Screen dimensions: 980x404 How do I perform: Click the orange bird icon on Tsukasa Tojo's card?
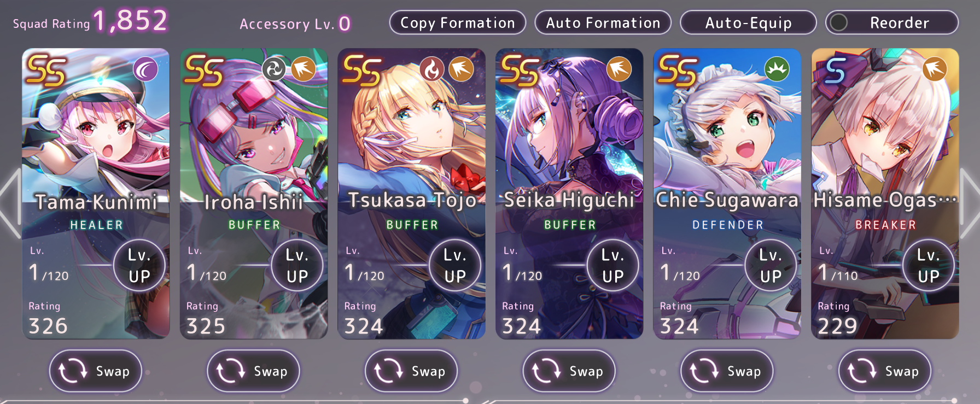[461, 69]
